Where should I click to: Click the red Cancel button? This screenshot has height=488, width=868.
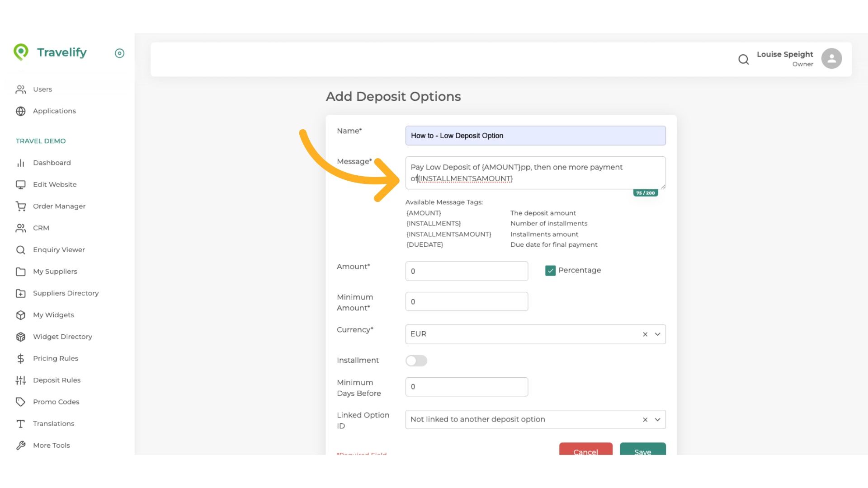pyautogui.click(x=585, y=450)
